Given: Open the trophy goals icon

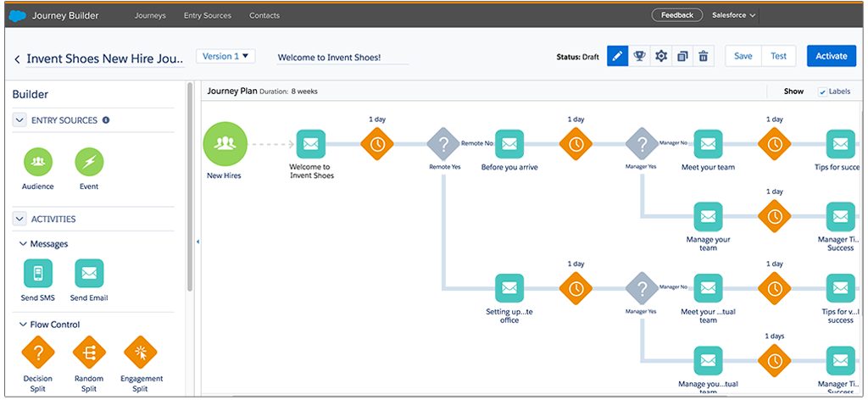Looking at the screenshot, I should (x=639, y=56).
